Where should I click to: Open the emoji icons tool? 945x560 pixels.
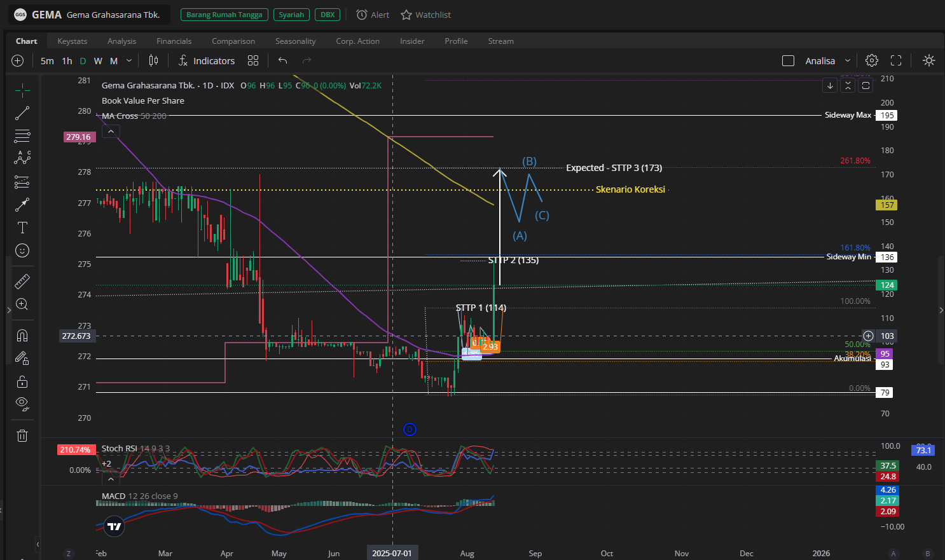[x=22, y=250]
